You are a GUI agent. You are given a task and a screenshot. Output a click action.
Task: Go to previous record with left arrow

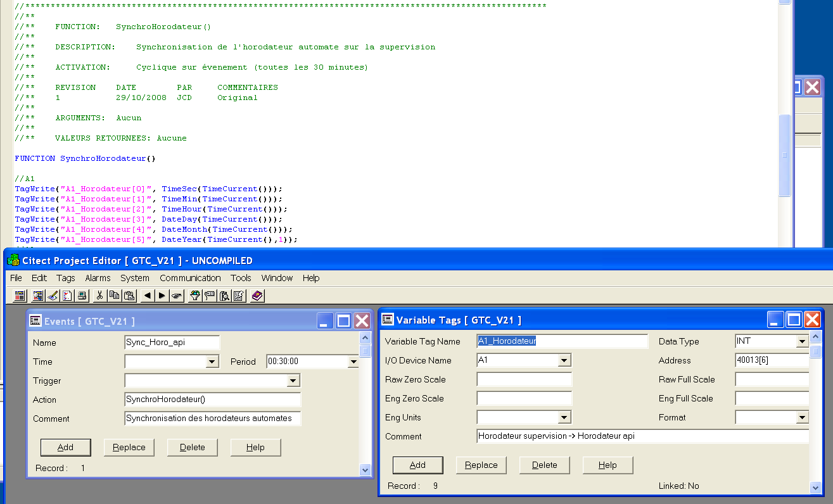(147, 296)
